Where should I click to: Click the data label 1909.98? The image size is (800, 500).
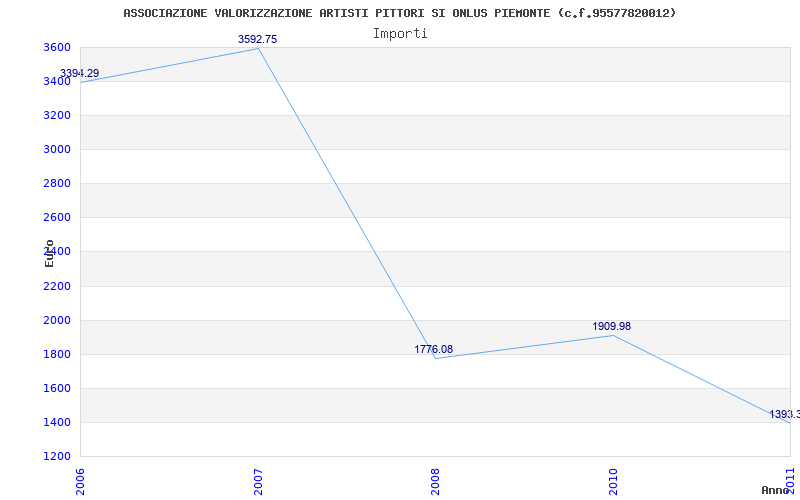pos(611,327)
